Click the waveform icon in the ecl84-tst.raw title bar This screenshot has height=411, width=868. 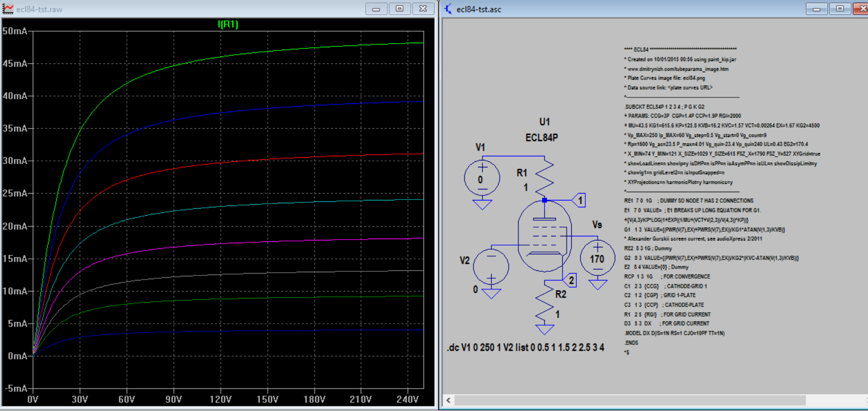(8, 9)
